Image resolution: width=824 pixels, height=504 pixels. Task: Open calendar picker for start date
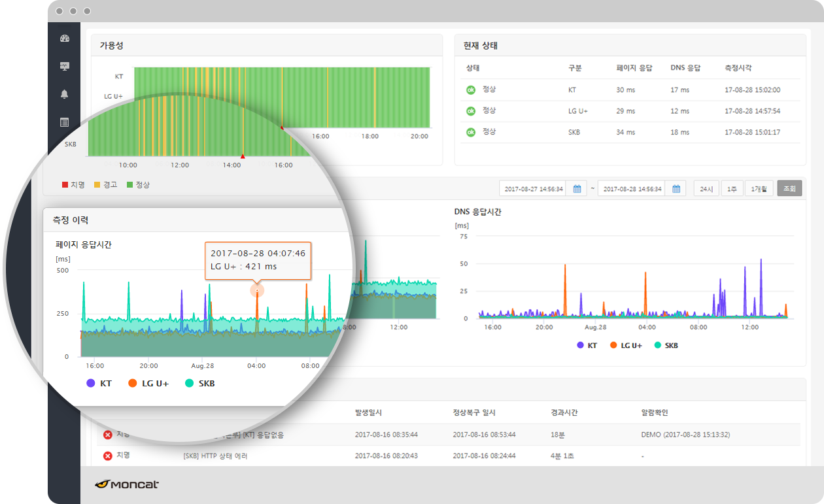[x=577, y=189]
